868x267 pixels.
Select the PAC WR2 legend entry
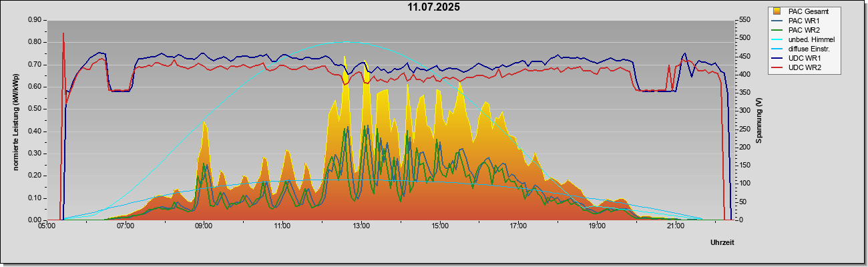point(802,30)
